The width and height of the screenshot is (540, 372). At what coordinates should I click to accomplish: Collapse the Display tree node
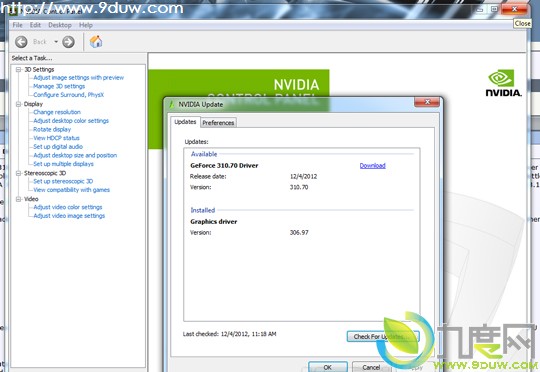(19, 104)
